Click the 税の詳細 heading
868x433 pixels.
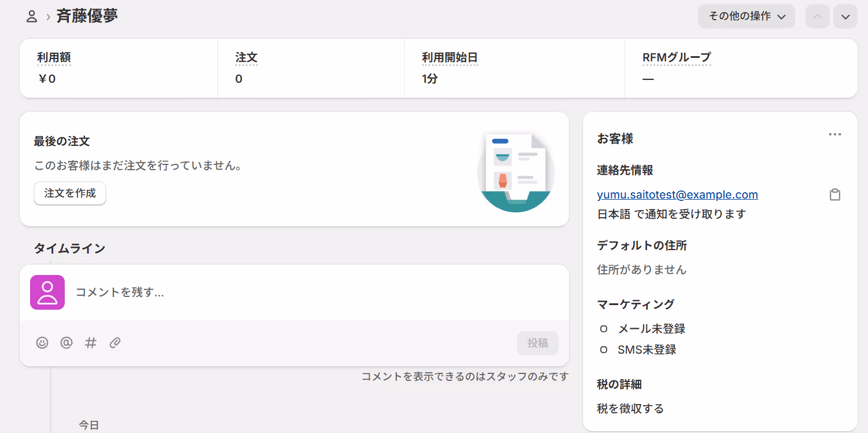coord(619,384)
